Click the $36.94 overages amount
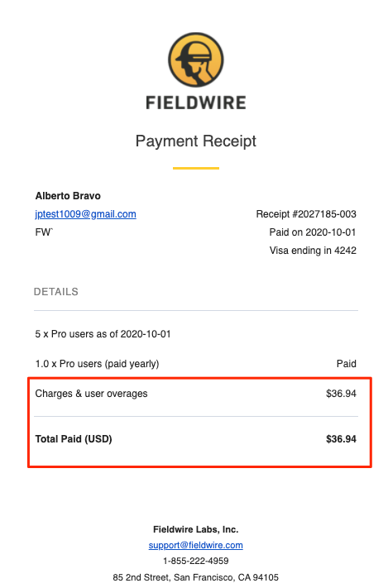Screen dimensions: 388x588 pos(341,394)
